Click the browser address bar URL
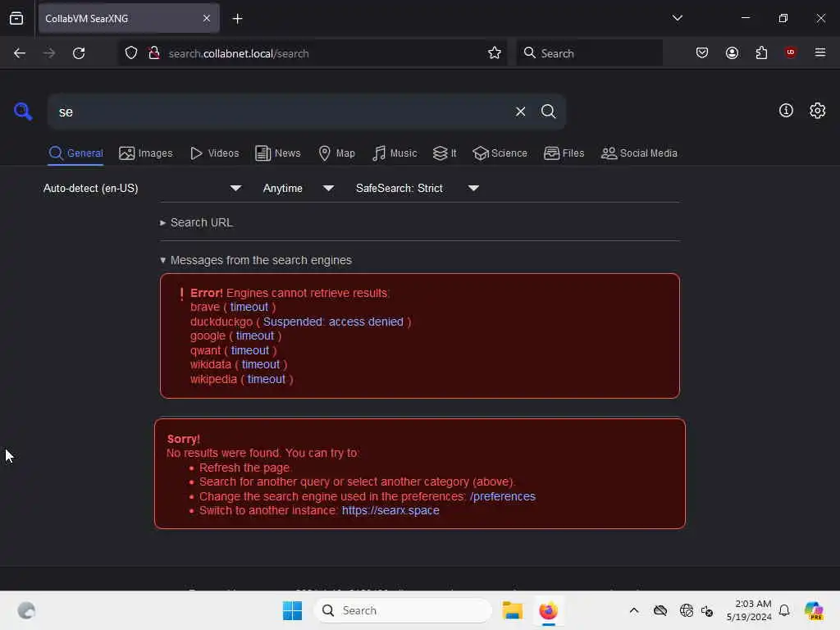 pyautogui.click(x=239, y=53)
